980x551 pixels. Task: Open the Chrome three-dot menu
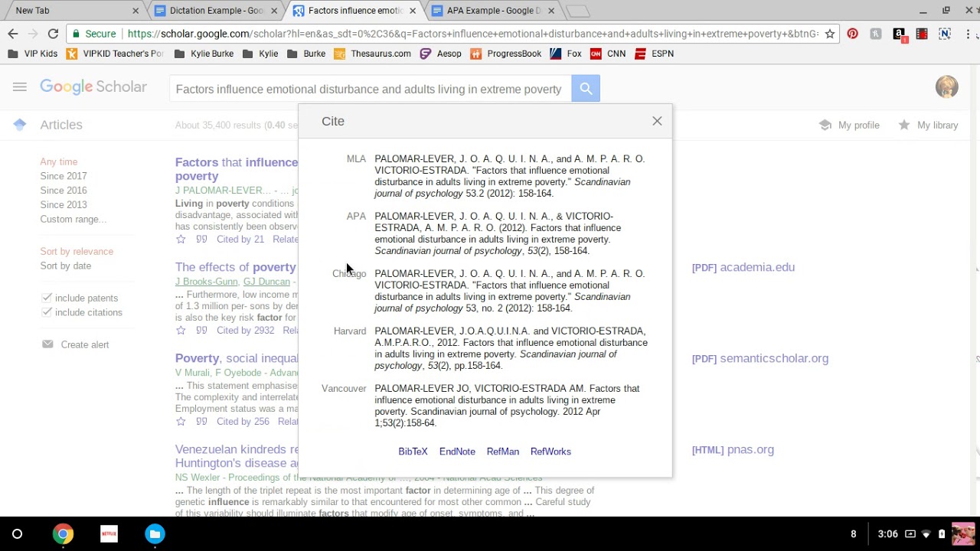[969, 34]
